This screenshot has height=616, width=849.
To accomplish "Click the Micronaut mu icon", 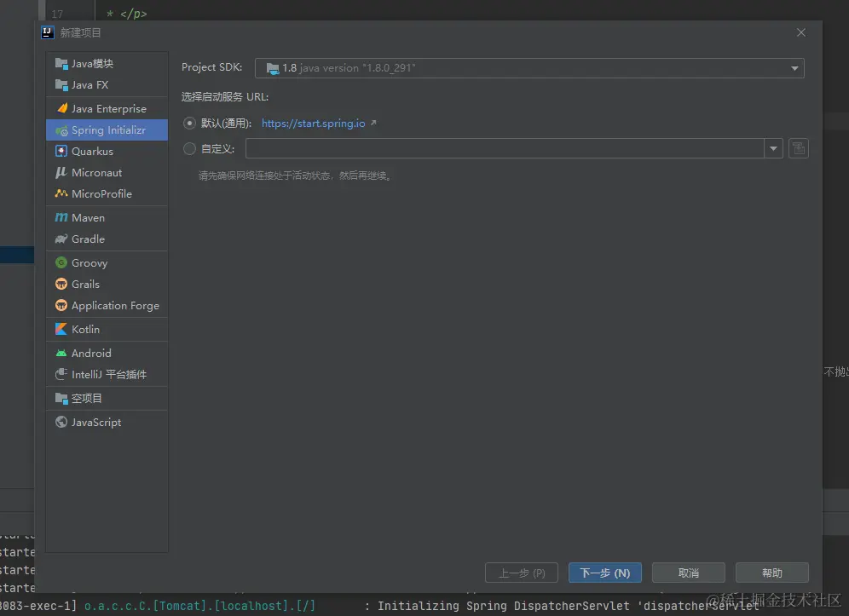I will point(61,172).
